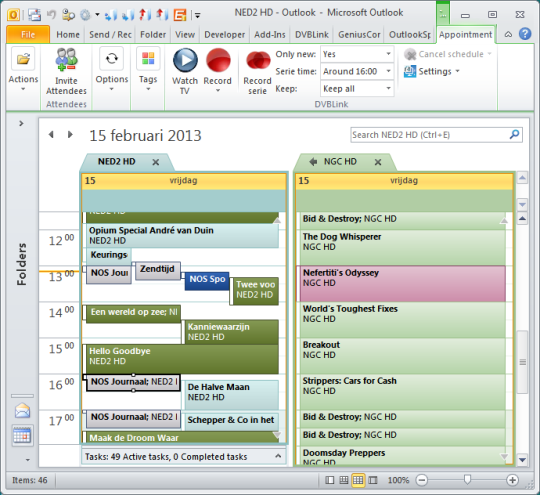Screen dimensions: 540x495
Task: Switch to the Home tab
Action: [68, 34]
